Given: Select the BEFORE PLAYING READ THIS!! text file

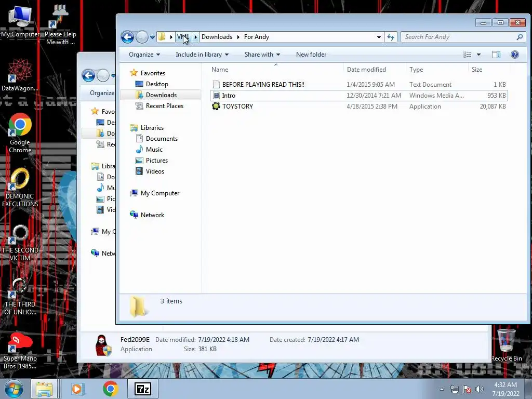Looking at the screenshot, I should pos(358,85).
